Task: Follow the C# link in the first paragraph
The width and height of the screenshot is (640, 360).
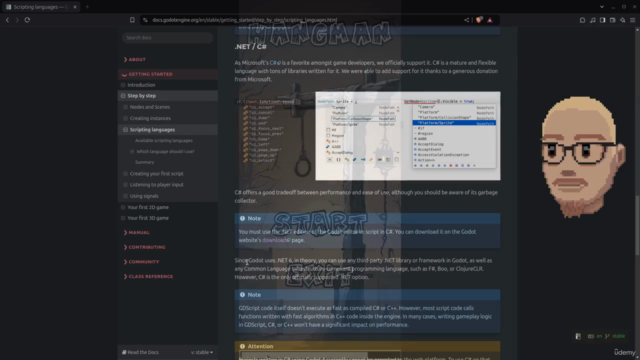Action: 275,63
